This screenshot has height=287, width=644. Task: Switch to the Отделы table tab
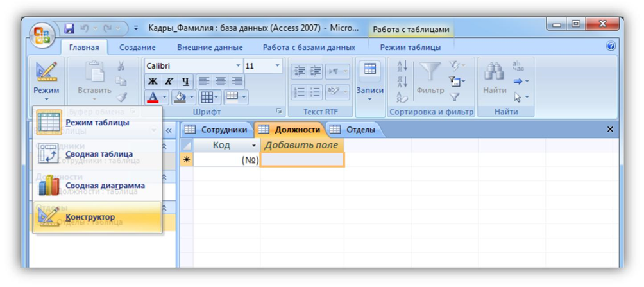coord(355,130)
